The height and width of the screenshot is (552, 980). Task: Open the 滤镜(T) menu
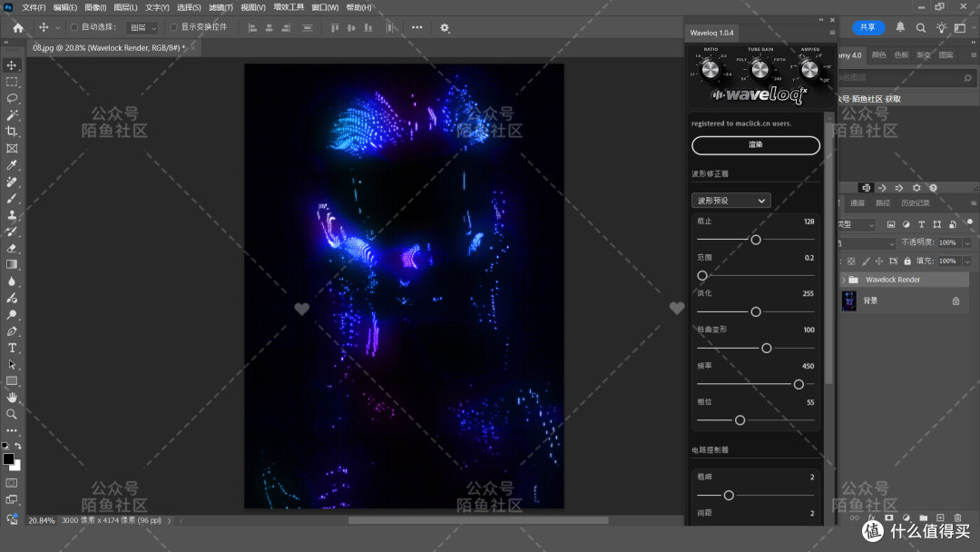click(x=220, y=7)
